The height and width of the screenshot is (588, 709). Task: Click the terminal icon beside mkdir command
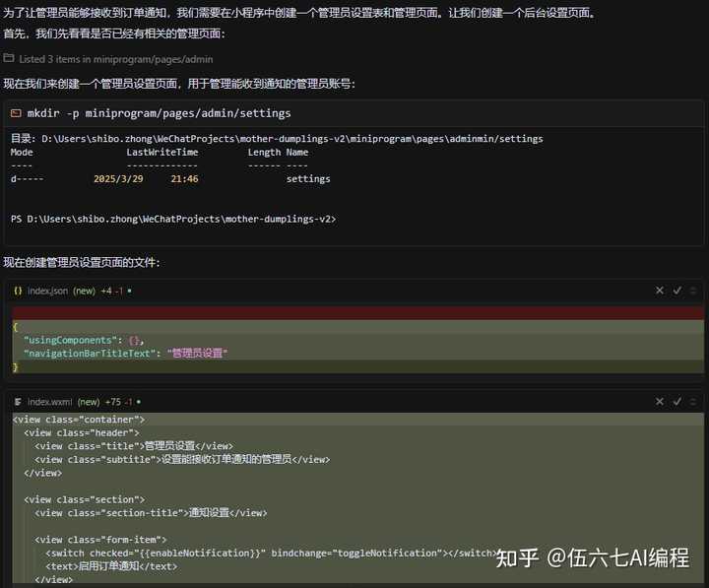tap(16, 113)
